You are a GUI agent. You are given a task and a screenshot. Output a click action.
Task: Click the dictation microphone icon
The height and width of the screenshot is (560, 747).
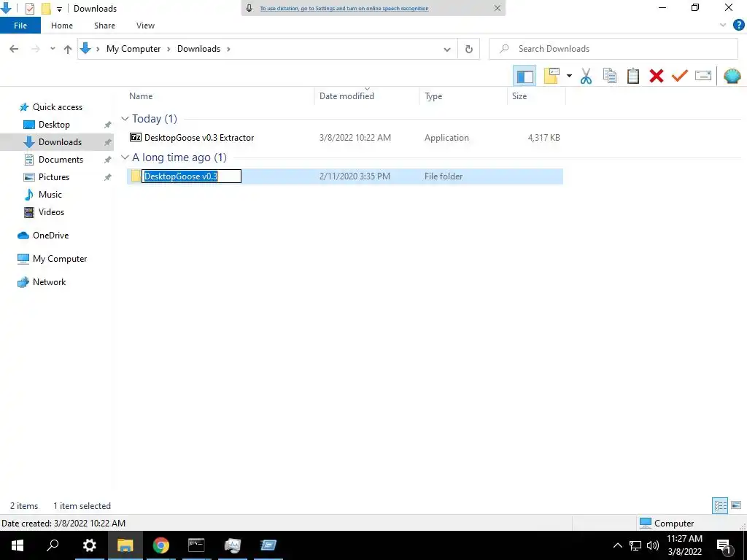tap(249, 8)
